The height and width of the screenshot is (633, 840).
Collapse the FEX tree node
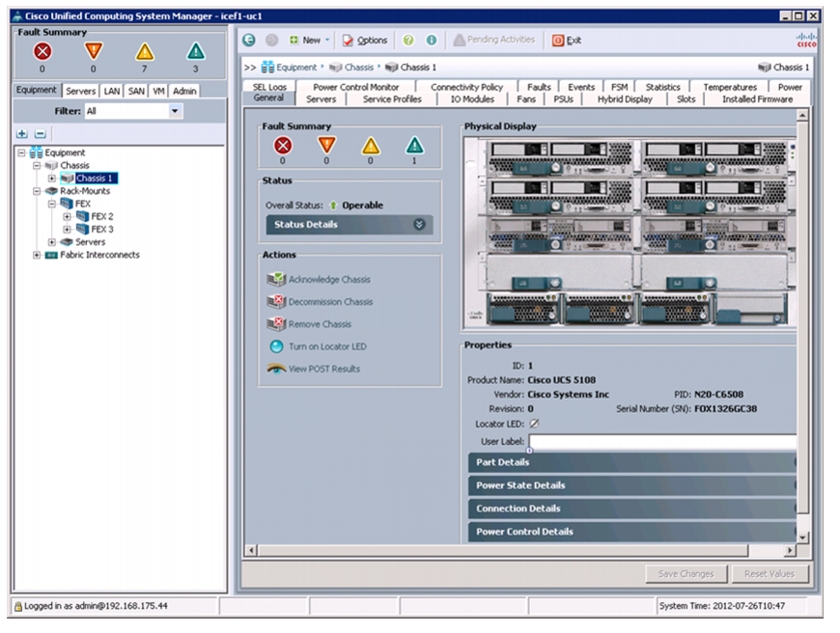click(x=51, y=204)
